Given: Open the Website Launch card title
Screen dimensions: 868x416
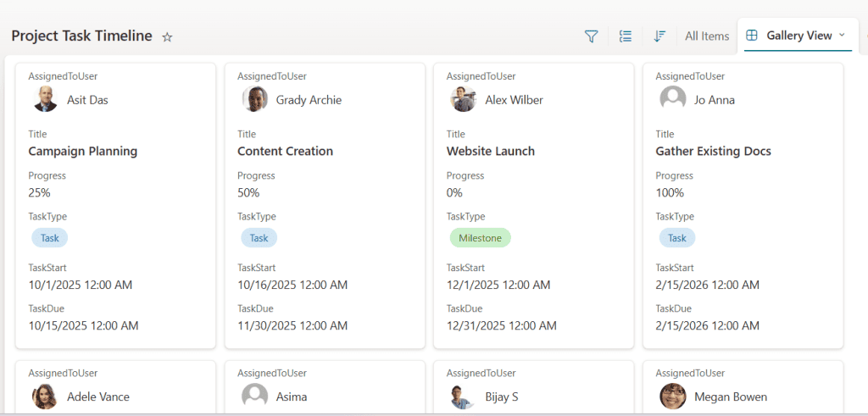Looking at the screenshot, I should [x=491, y=151].
